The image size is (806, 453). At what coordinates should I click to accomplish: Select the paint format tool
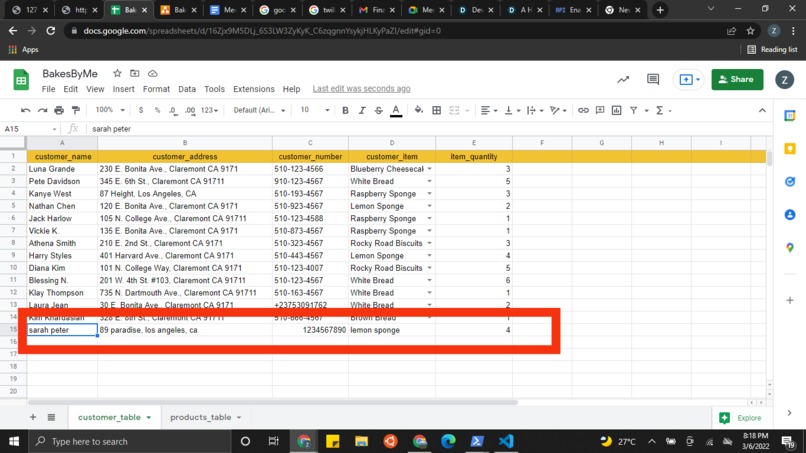click(76, 111)
